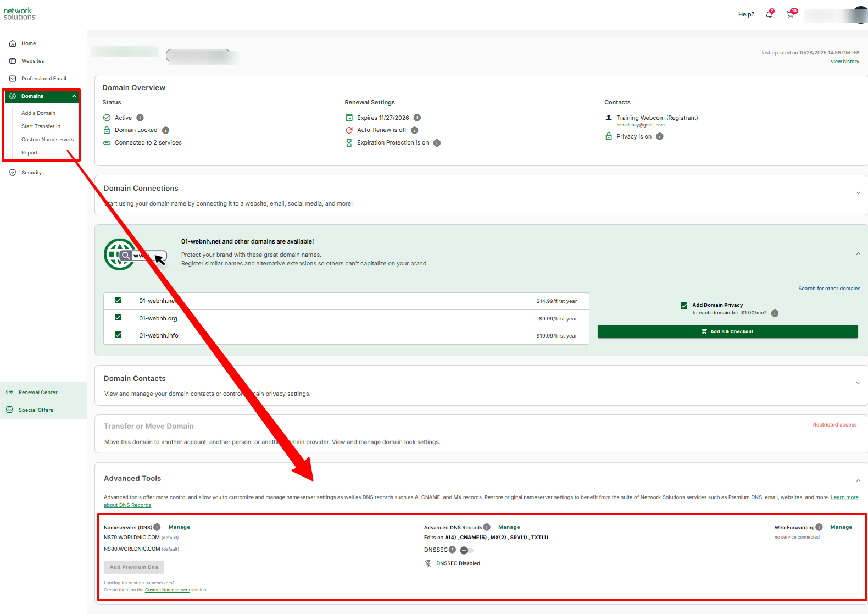Image resolution: width=868 pixels, height=614 pixels.
Task: Go to Professional Email in sidebar
Action: (x=43, y=79)
